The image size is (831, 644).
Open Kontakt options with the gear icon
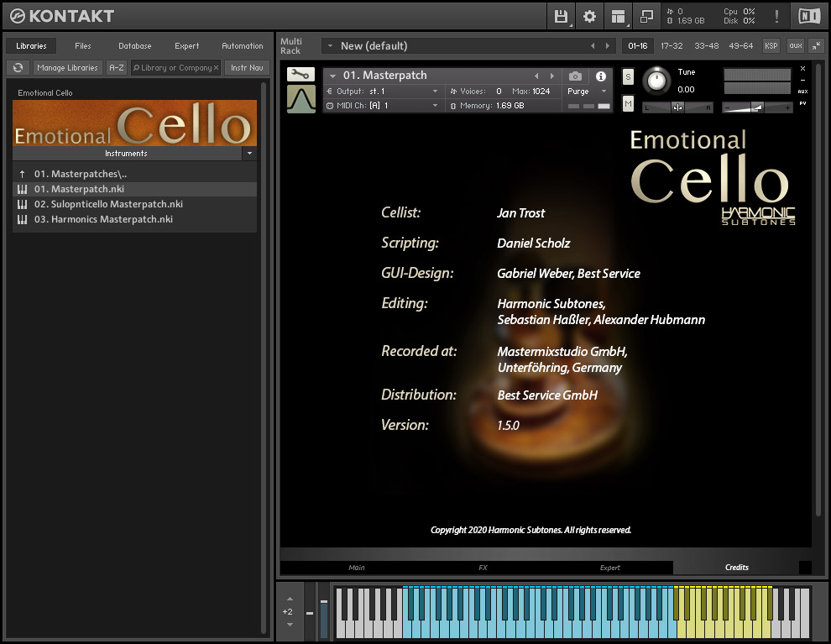[x=589, y=16]
